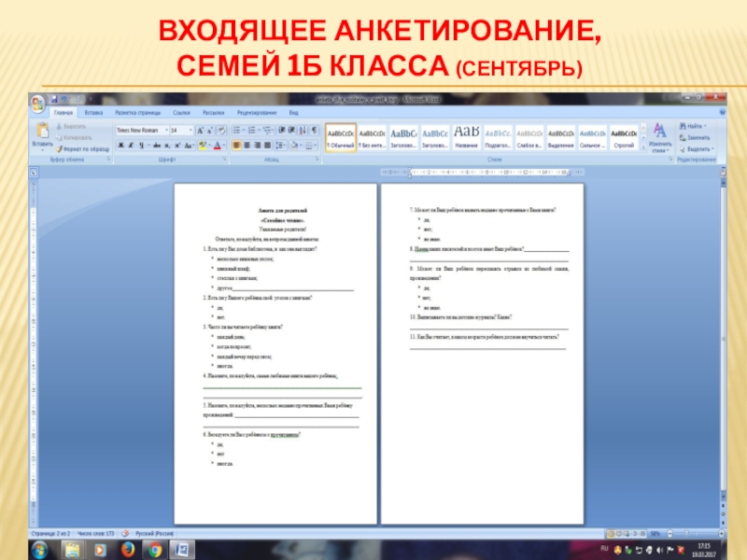Switch to the Вставка tab
Viewport: 747px width, 560px height.
pyautogui.click(x=93, y=112)
